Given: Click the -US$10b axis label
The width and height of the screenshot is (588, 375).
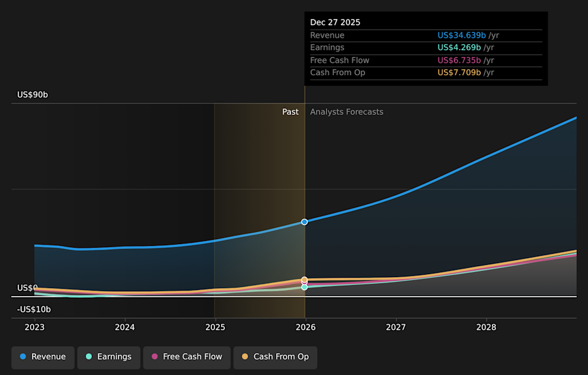Looking at the screenshot, I should coord(34,309).
